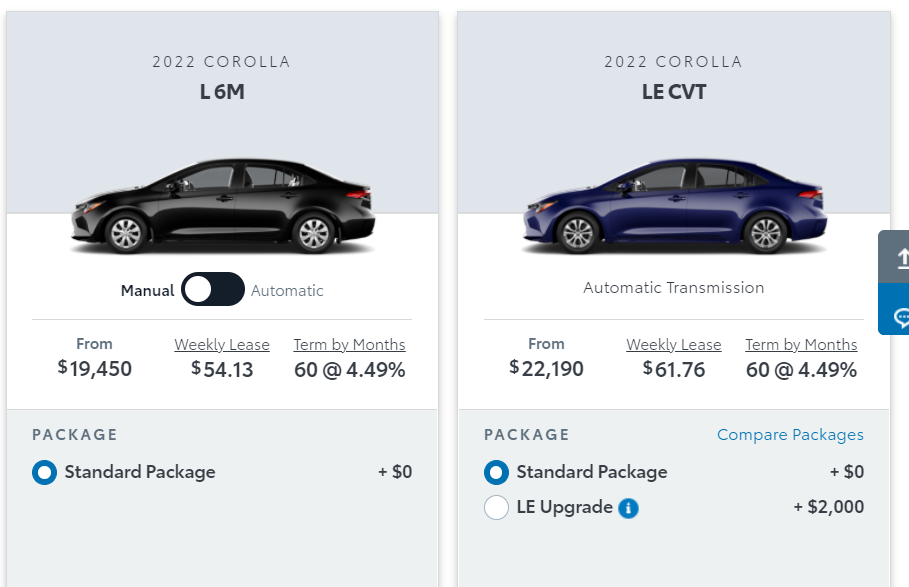Viewport: 909px width, 587px height.
Task: Click Weekly Lease under L 6M
Action: pyautogui.click(x=222, y=345)
